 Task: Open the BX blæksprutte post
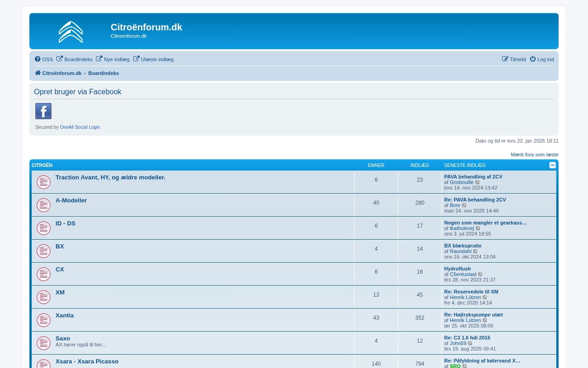(463, 246)
